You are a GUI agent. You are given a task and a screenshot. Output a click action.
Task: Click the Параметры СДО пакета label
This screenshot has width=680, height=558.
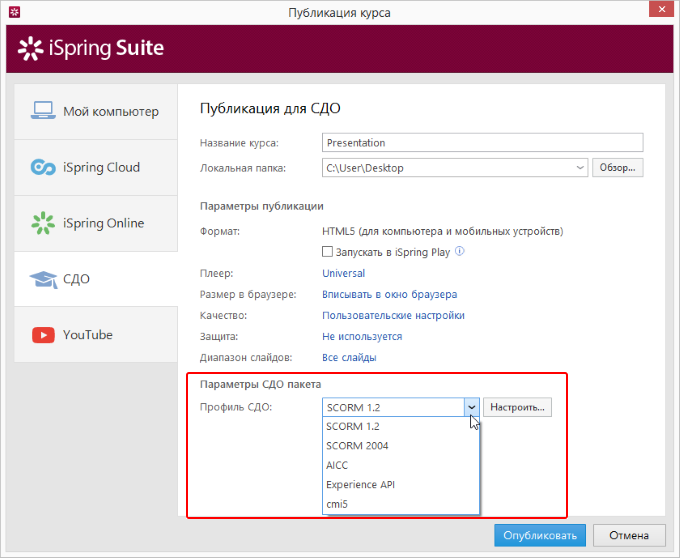(261, 385)
